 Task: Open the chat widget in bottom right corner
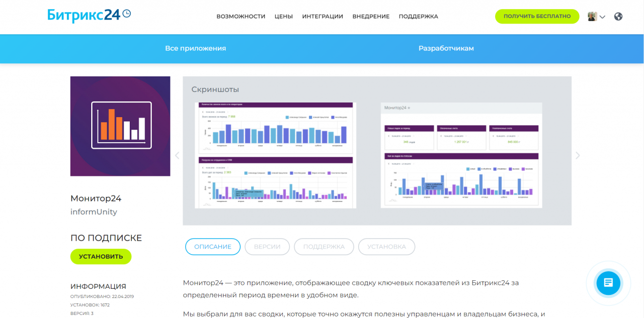pyautogui.click(x=608, y=283)
